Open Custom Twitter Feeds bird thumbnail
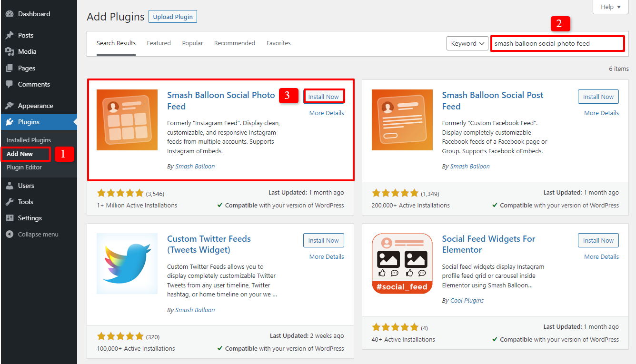Image resolution: width=636 pixels, height=364 pixels. (x=127, y=264)
